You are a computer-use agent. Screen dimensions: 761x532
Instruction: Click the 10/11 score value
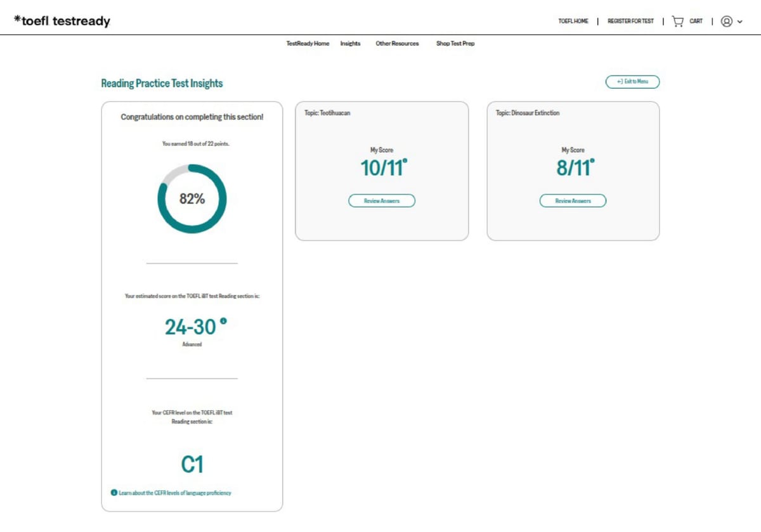(381, 168)
